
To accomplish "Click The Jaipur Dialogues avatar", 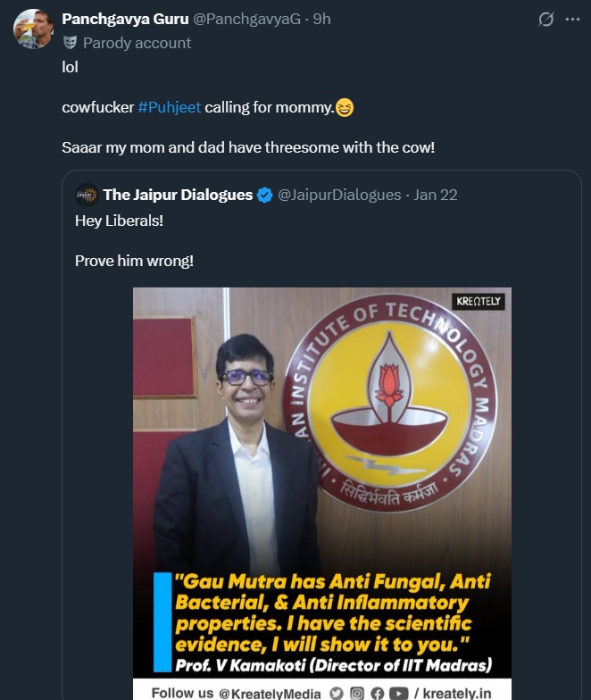I will coord(87,195).
